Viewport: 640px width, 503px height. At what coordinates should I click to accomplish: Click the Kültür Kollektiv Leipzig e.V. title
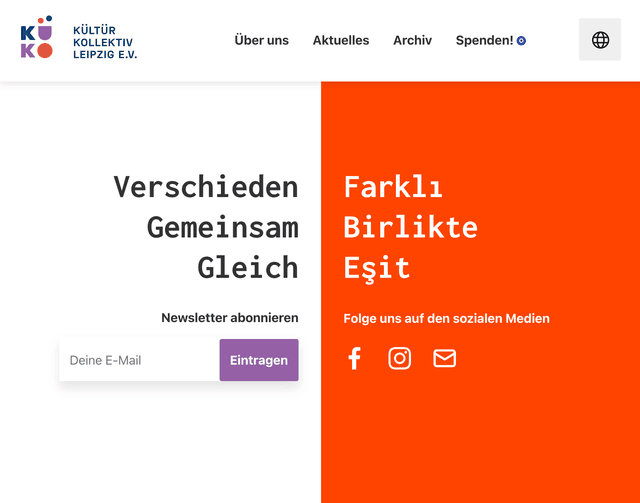click(105, 42)
